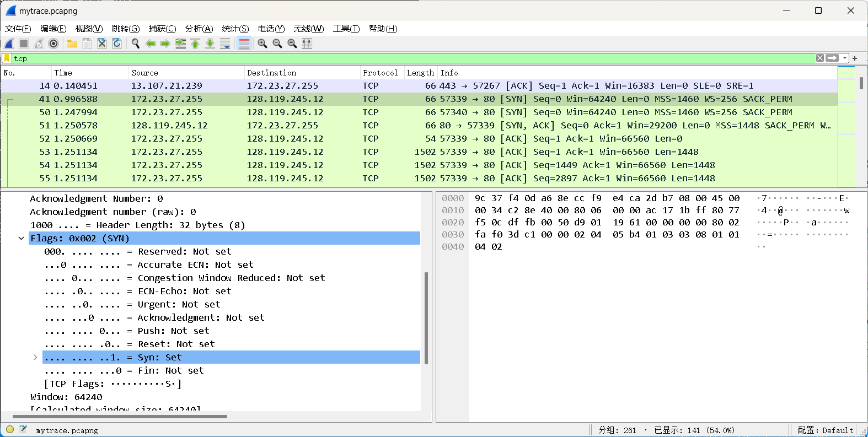The image size is (868, 437).
Task: Find a packet magnifier icon
Action: point(136,44)
